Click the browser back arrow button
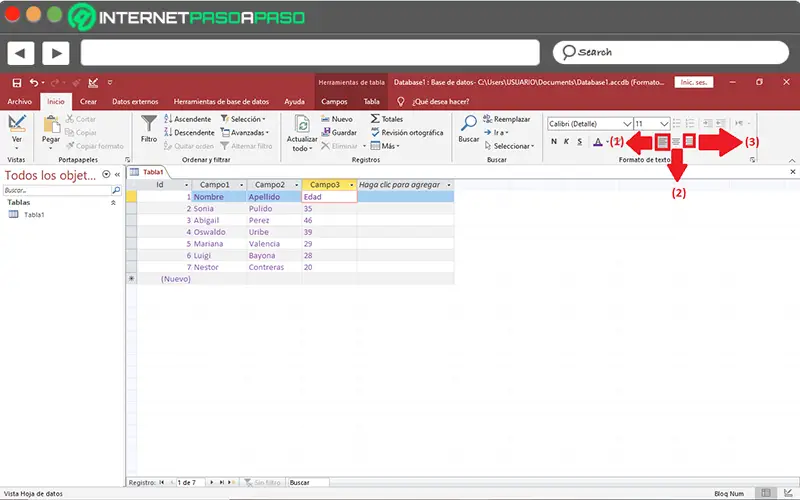This screenshot has width=800, height=500. [x=20, y=53]
